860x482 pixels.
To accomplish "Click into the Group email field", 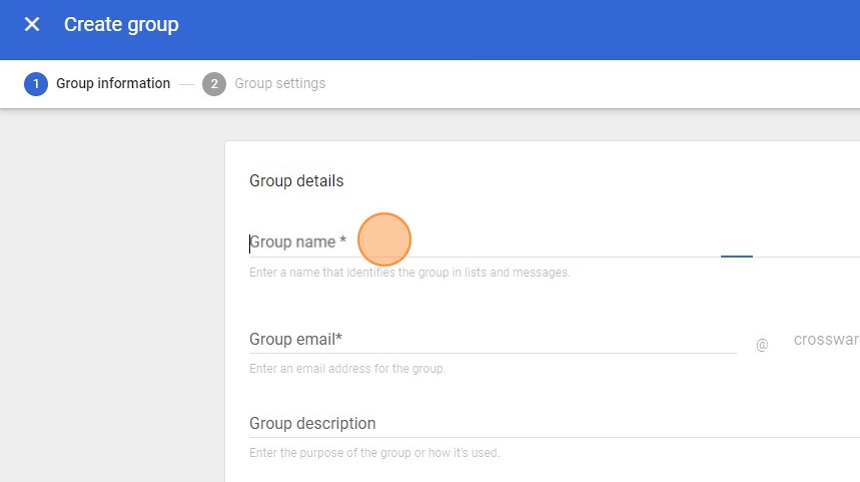I will coord(490,339).
